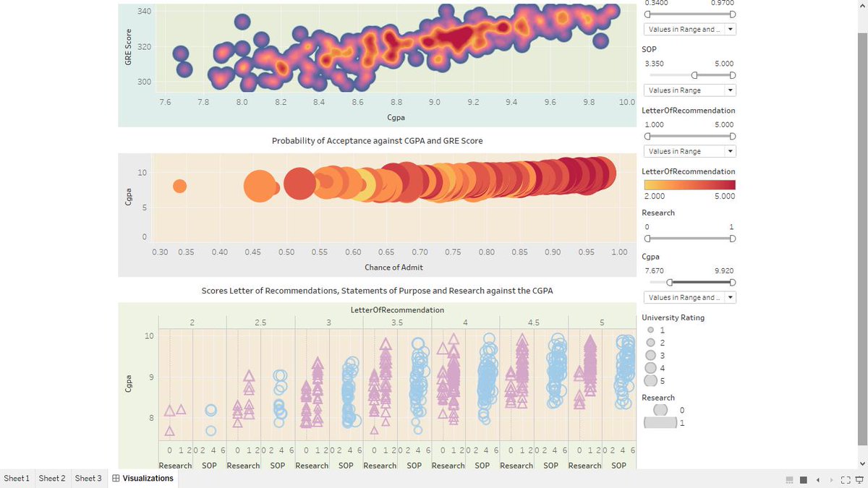Click LetterOfRecommendation slider lower handle at 1.000

point(647,136)
